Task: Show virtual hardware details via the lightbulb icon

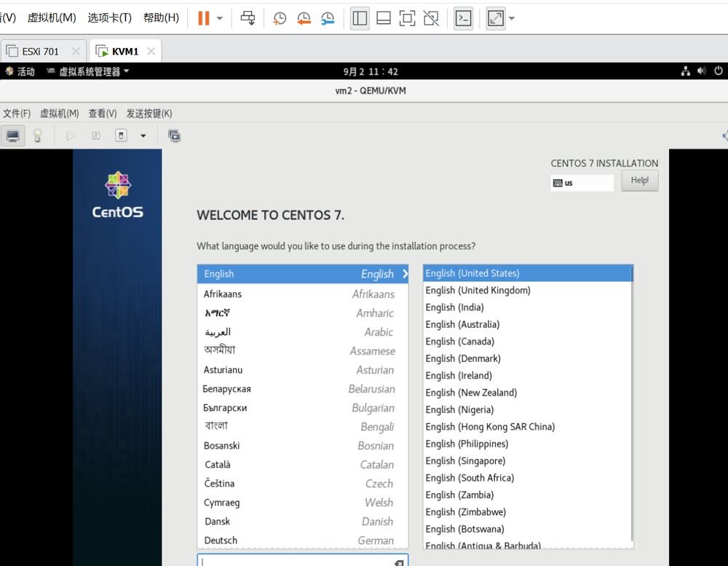Action: tap(38, 135)
